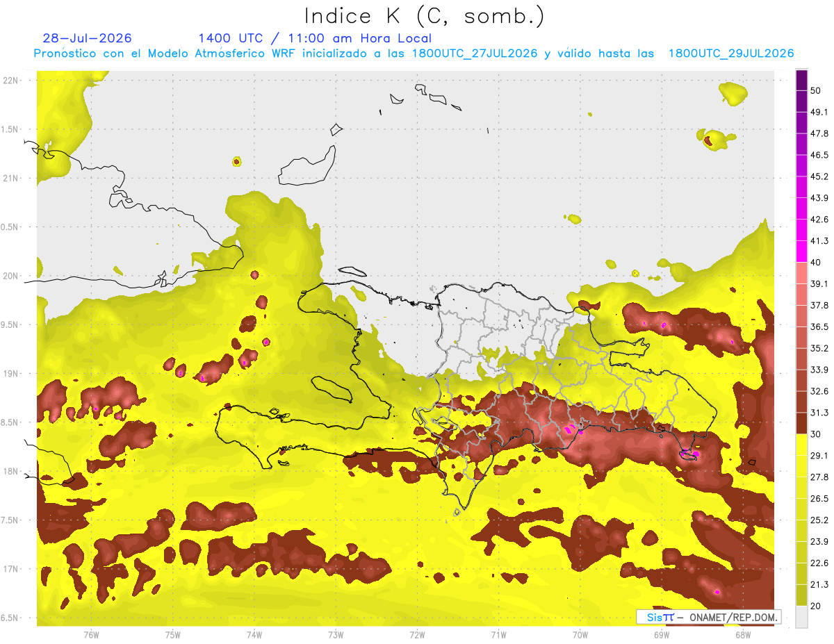Click the colorbar label '30'
834x644 pixels.
point(816,434)
